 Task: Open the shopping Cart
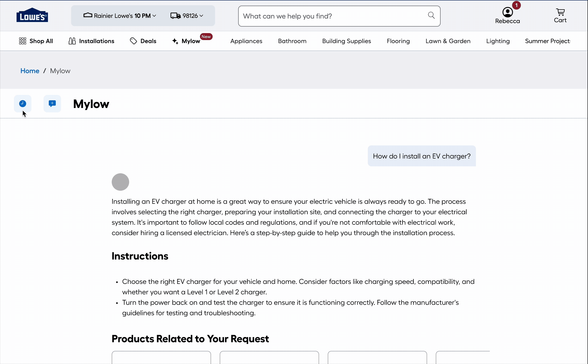(560, 16)
